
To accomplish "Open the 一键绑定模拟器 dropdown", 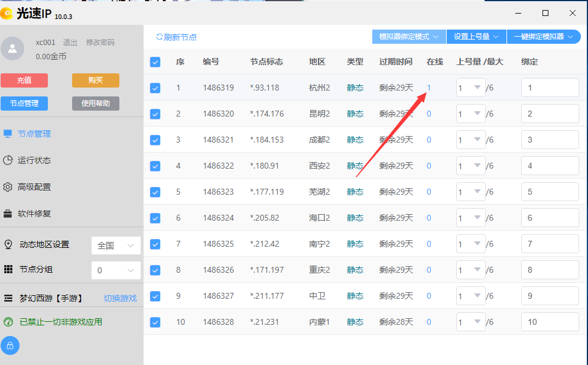I will [544, 37].
